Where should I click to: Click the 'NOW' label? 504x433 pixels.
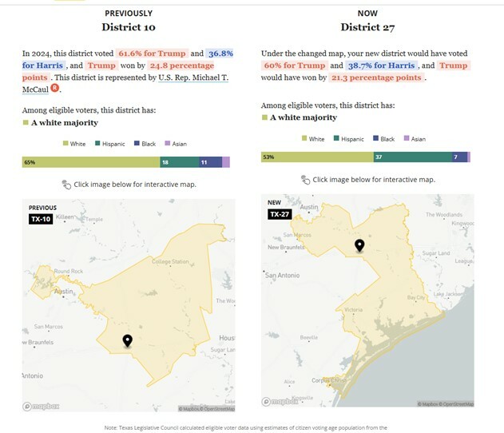click(x=367, y=13)
